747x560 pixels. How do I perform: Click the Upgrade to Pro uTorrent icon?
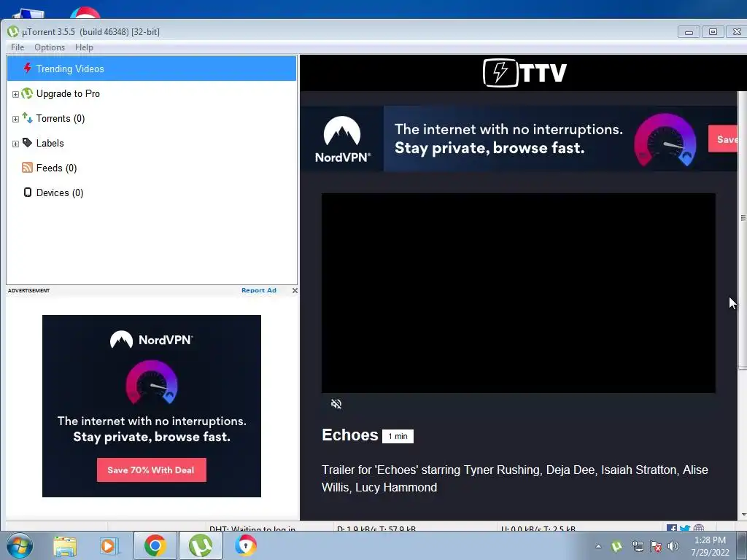pyautogui.click(x=28, y=93)
